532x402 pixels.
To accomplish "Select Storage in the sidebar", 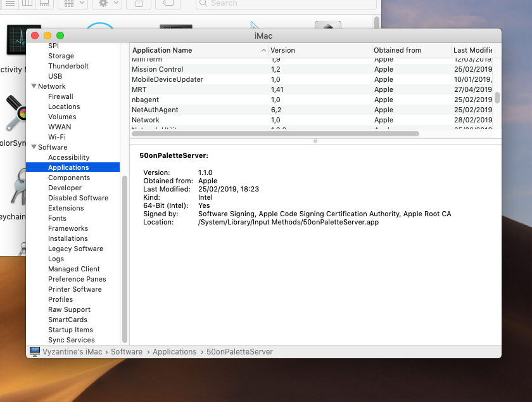I will pos(61,56).
